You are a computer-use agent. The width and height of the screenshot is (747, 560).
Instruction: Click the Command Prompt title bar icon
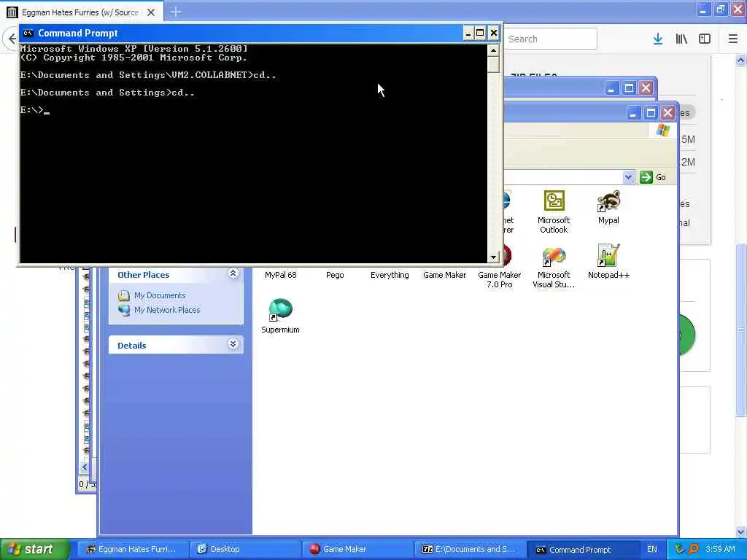tap(28, 33)
